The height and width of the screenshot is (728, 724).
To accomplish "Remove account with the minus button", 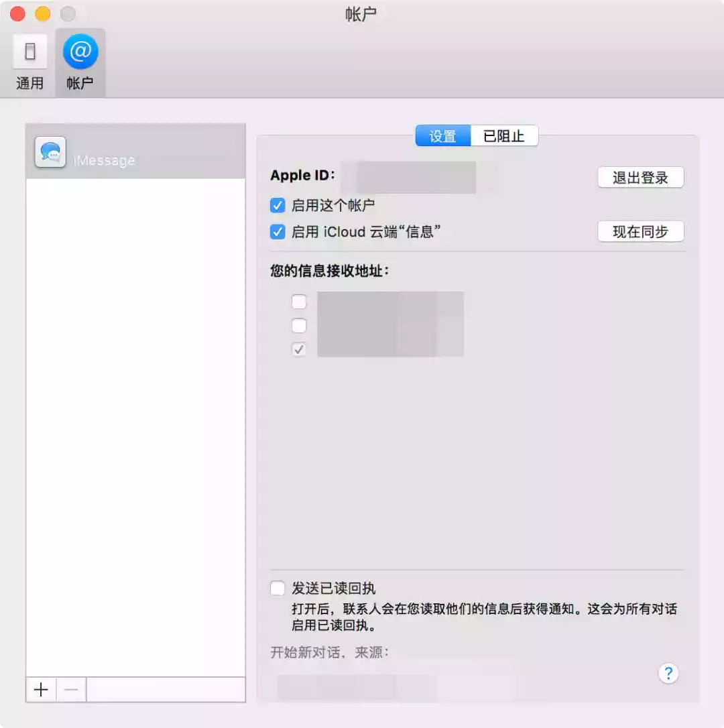I will [x=71, y=690].
